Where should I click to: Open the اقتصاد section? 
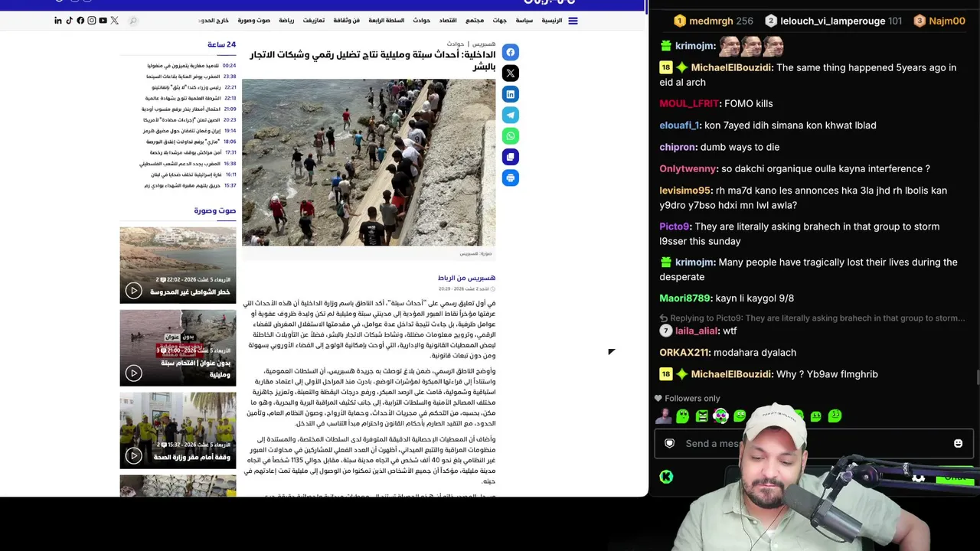448,21
